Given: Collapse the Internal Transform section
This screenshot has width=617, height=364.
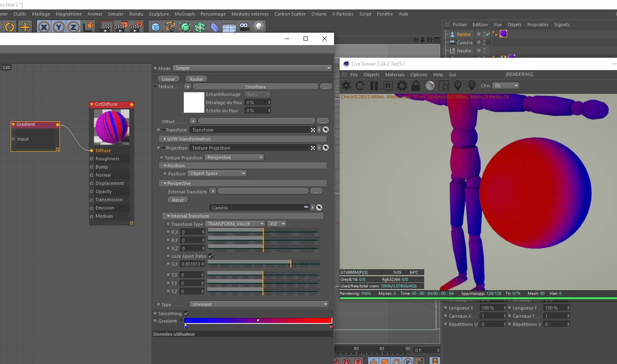Looking at the screenshot, I should coord(168,216).
